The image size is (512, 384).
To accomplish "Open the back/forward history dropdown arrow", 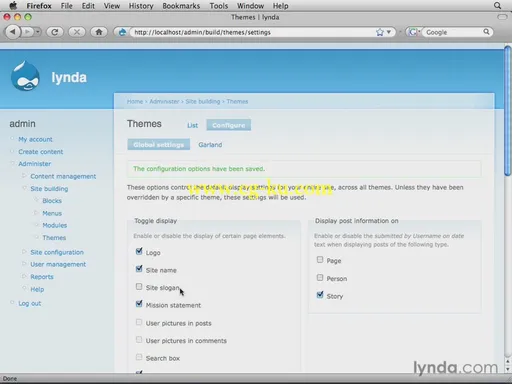I will click(38, 32).
